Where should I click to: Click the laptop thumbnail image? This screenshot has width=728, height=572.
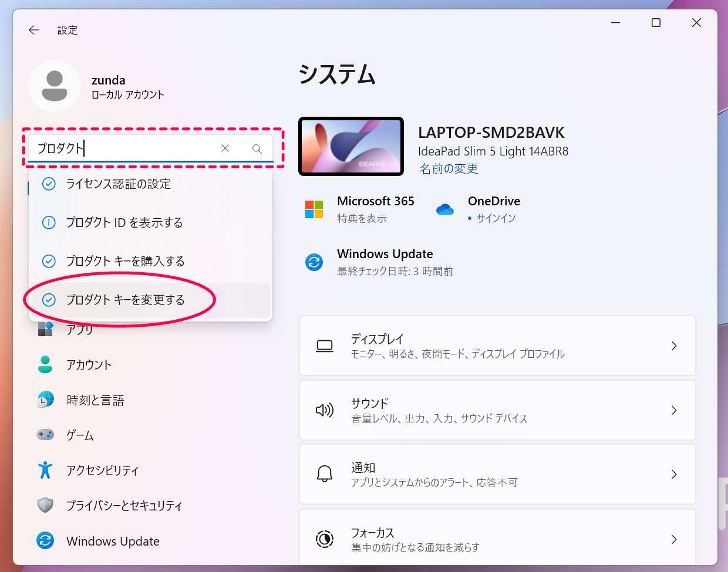click(x=350, y=146)
